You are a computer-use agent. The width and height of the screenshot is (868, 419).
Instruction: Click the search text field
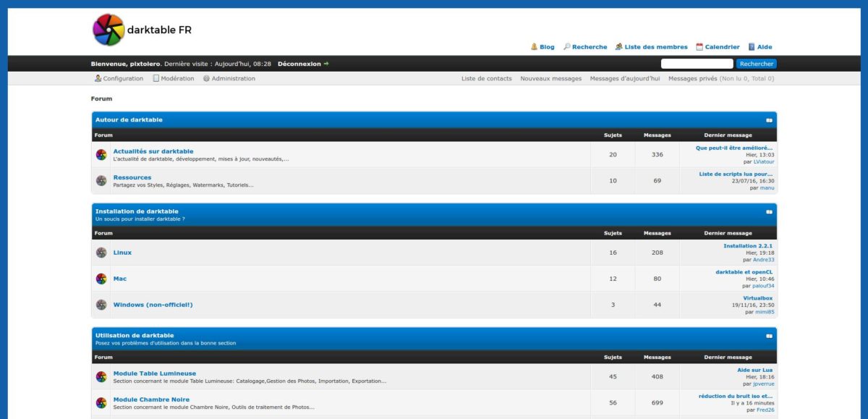point(697,64)
